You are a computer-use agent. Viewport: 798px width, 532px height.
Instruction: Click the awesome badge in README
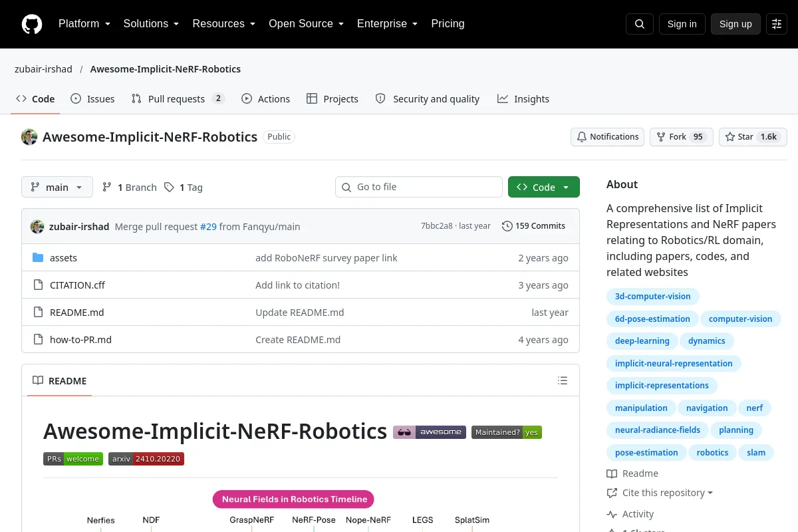click(x=430, y=432)
